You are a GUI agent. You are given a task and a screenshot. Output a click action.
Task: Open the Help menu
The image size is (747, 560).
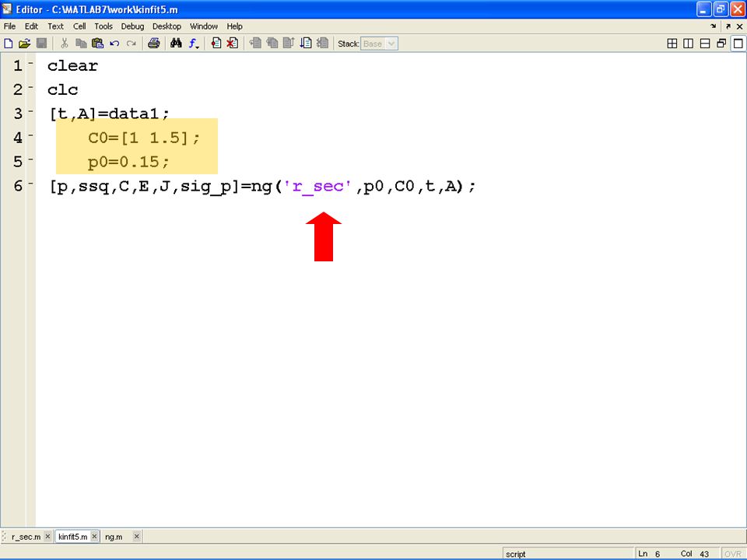pos(234,26)
